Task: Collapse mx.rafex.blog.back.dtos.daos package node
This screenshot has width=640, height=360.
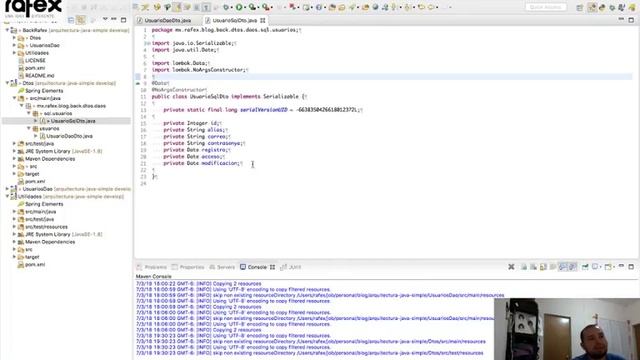Action: point(22,106)
